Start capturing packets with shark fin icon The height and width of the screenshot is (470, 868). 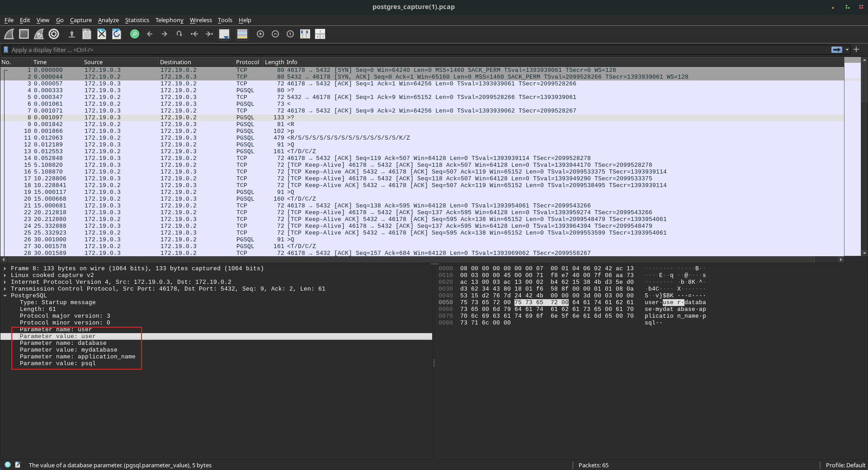point(9,34)
